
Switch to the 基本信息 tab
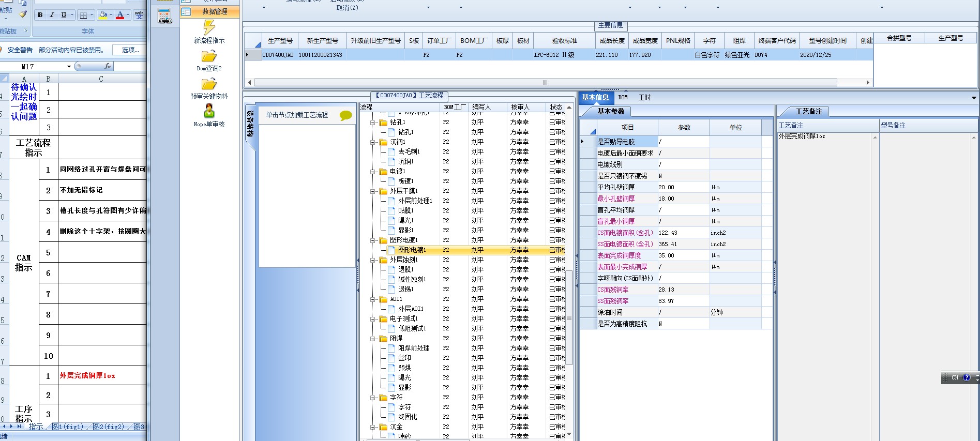(x=595, y=97)
